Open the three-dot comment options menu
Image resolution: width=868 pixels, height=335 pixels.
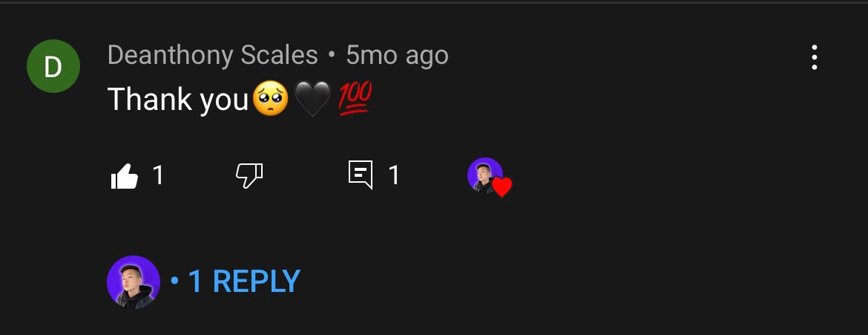tap(814, 58)
